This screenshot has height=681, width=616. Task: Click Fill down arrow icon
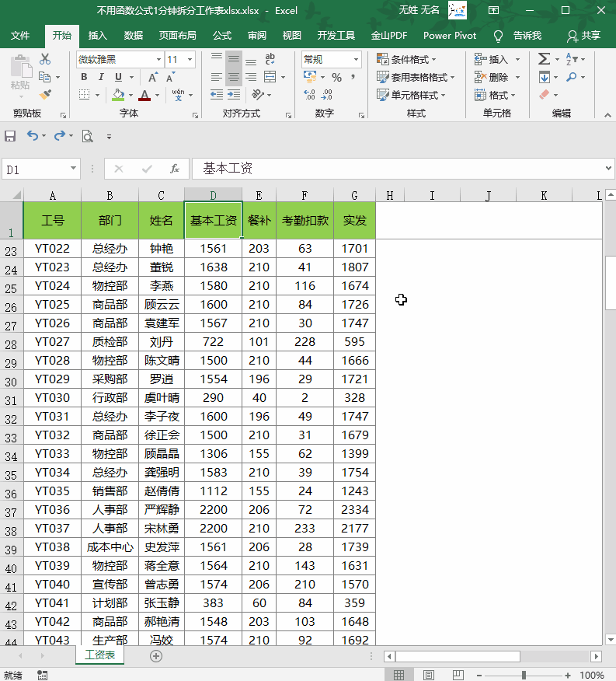pyautogui.click(x=544, y=77)
